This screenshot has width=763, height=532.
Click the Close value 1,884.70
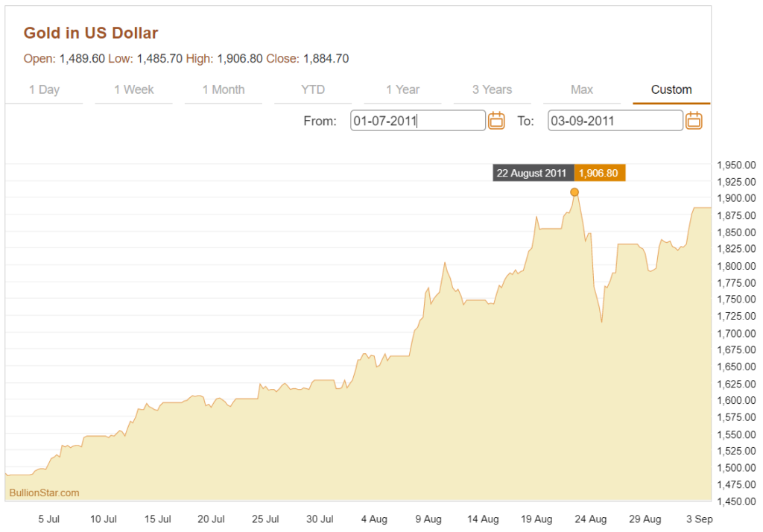tap(326, 58)
